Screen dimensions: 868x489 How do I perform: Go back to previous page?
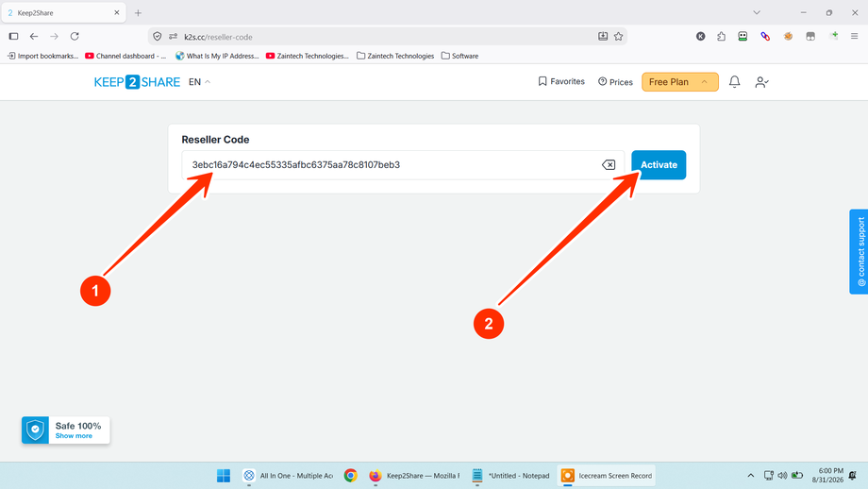(x=34, y=37)
